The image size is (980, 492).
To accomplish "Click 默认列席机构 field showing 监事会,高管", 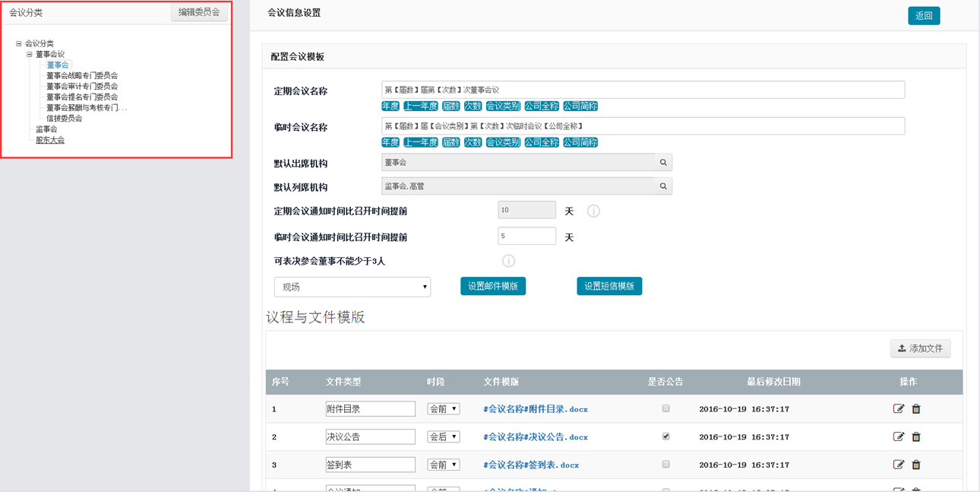I will click(x=518, y=186).
